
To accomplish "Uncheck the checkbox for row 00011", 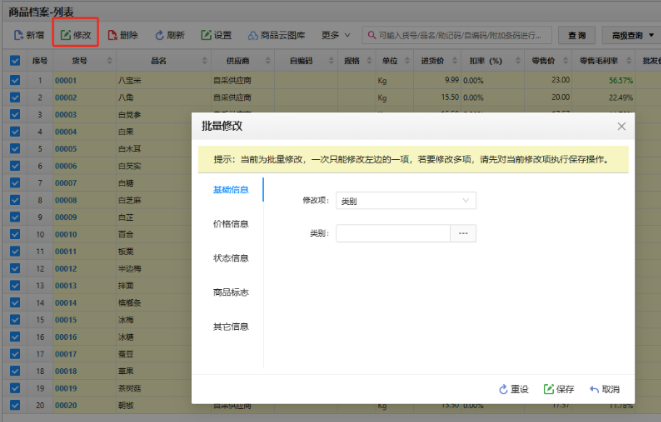I will click(15, 251).
